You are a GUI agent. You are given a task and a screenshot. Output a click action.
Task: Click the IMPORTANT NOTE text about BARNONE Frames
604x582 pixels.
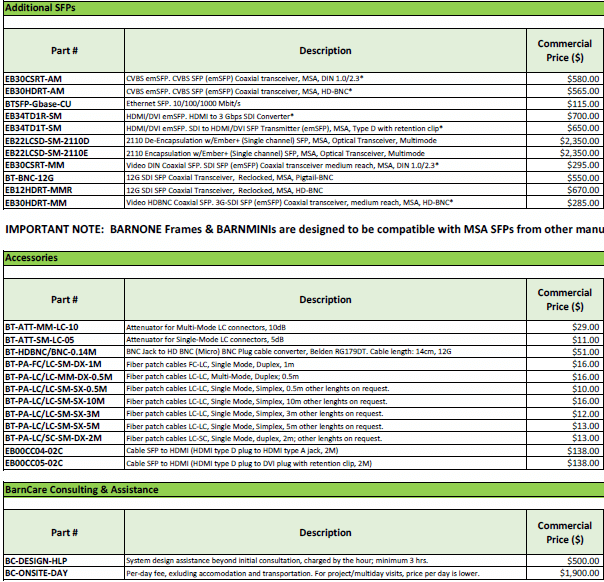point(300,230)
